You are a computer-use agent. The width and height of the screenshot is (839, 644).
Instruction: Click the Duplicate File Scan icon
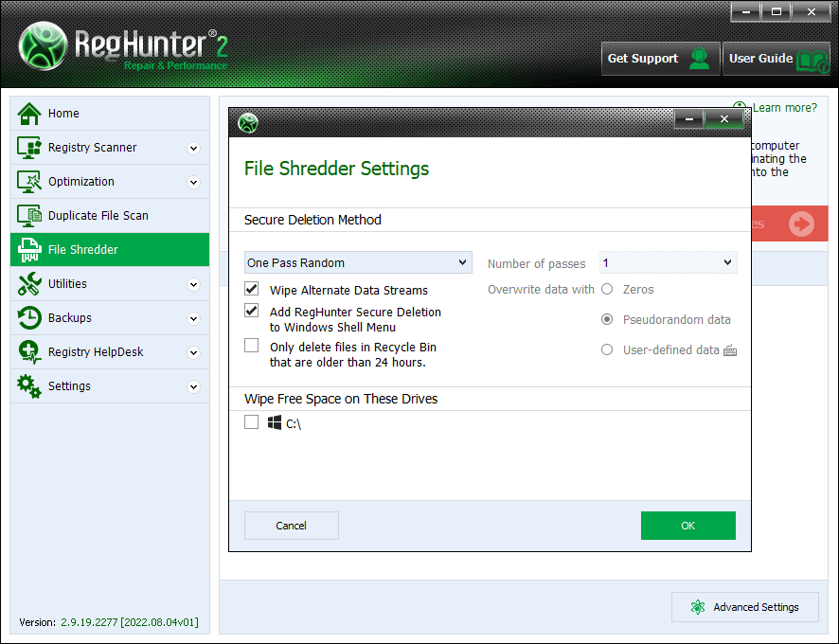30,216
